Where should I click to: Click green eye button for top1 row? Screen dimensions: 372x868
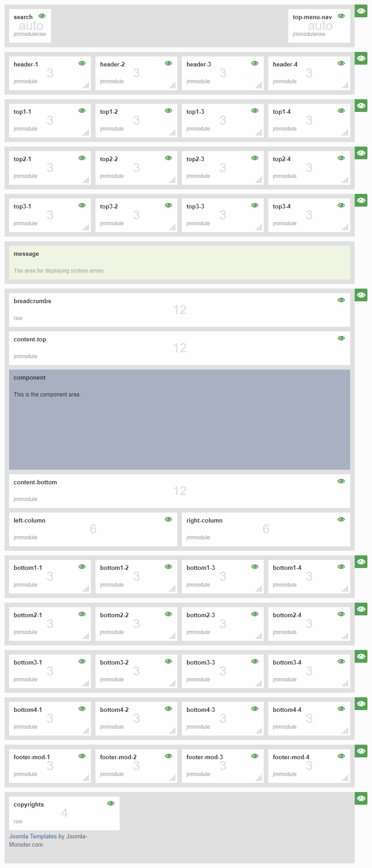coord(361,106)
